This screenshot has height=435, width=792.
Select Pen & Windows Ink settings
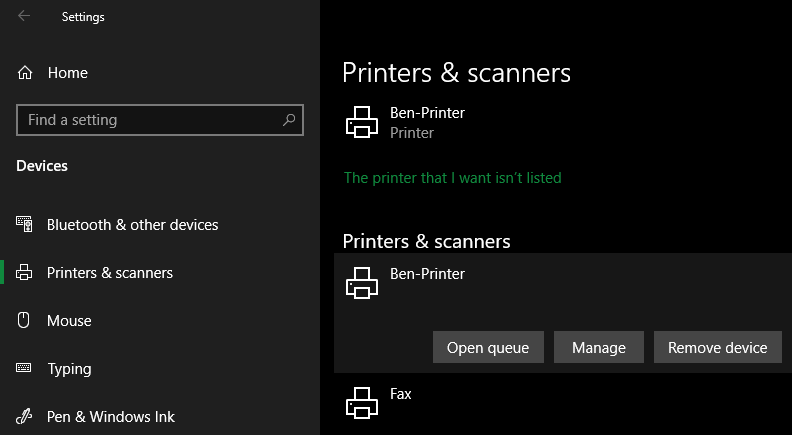[111, 417]
